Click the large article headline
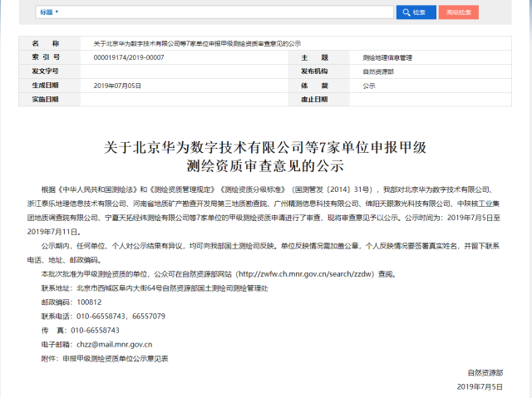Image resolution: width=532 pixels, height=398 pixels. [x=265, y=156]
